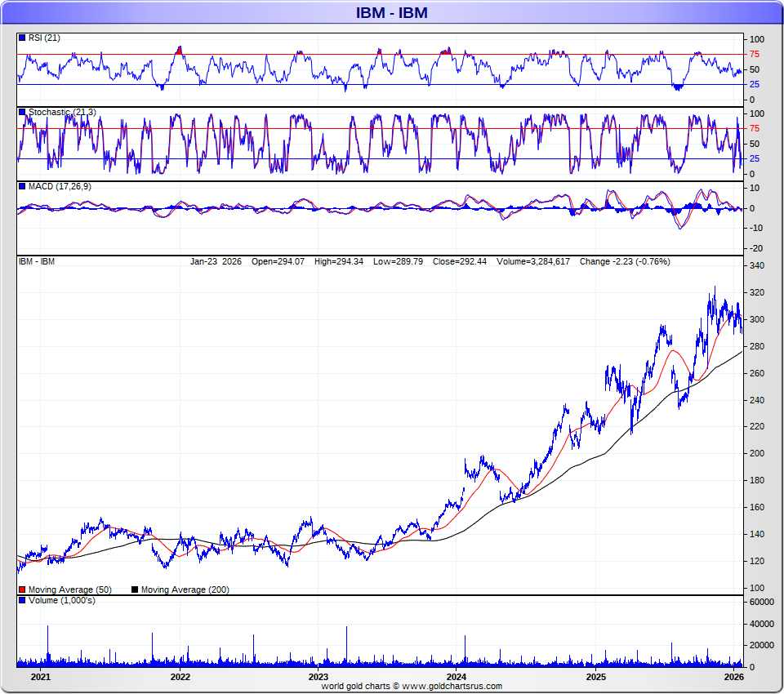Image resolution: width=784 pixels, height=694 pixels.
Task: Click the 2022 x-axis label
Action: tap(180, 677)
